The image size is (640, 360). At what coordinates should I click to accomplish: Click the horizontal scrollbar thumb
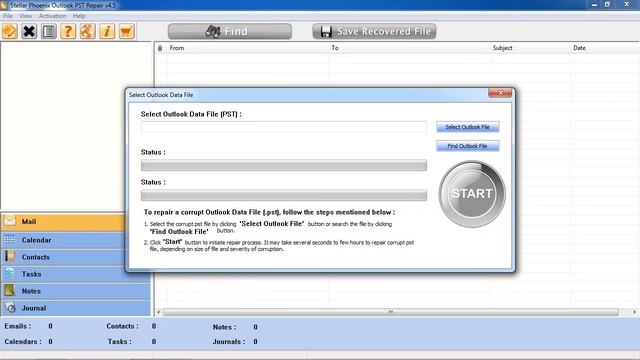(391, 312)
